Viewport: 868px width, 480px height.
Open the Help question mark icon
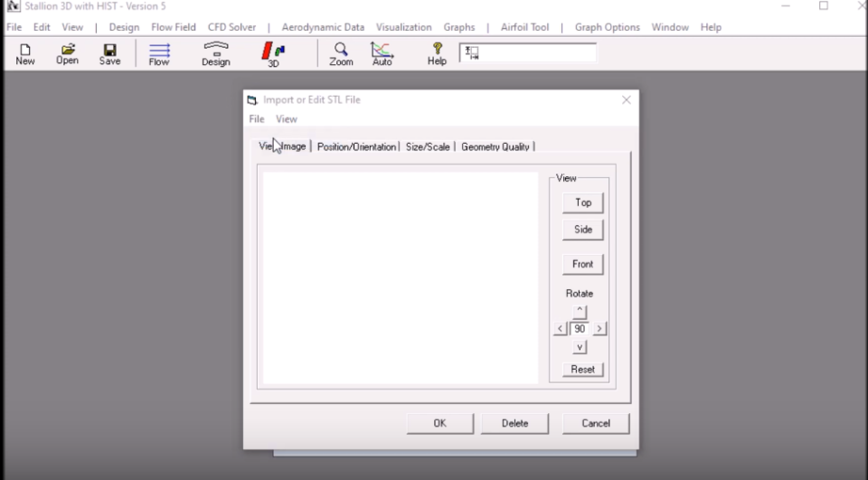pos(437,54)
